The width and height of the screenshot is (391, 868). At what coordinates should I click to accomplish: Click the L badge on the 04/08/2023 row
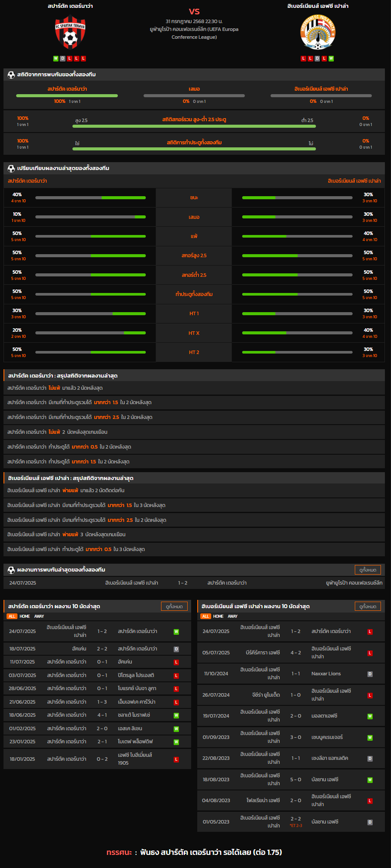[370, 801]
